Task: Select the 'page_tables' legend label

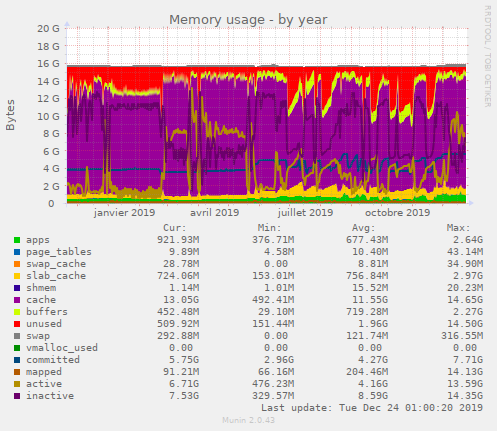Action: click(x=59, y=252)
